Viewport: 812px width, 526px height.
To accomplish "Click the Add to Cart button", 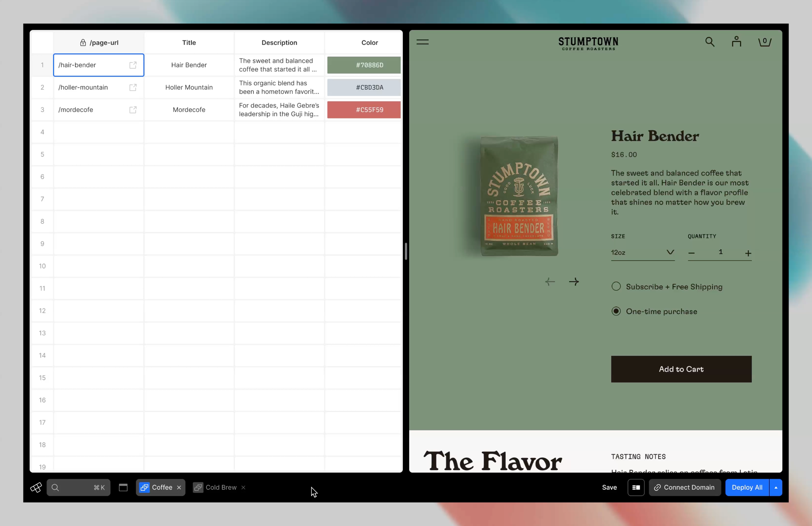I will click(x=681, y=369).
